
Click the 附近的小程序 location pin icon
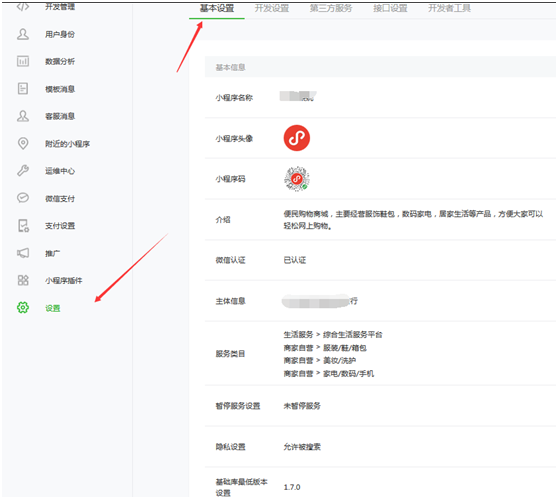coord(23,143)
